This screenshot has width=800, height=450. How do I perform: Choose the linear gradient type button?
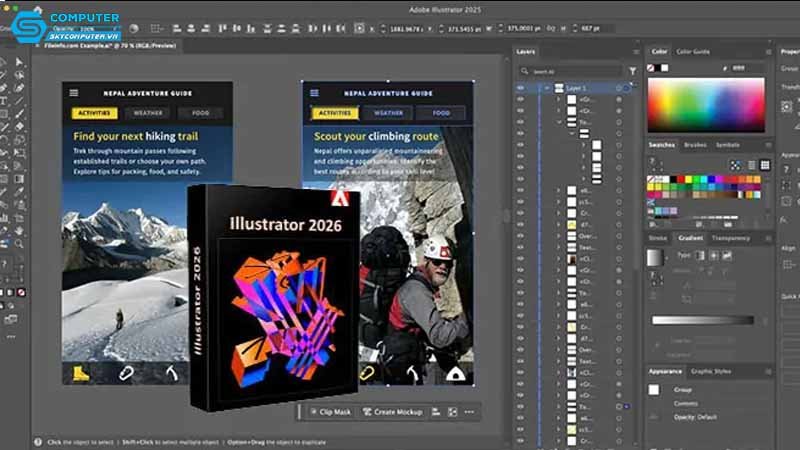[x=700, y=255]
